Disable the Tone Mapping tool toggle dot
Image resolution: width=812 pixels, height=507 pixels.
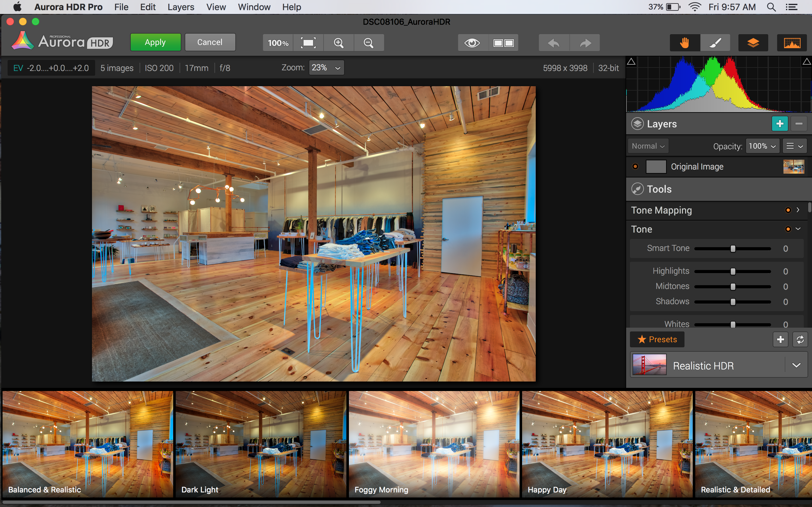tap(788, 210)
